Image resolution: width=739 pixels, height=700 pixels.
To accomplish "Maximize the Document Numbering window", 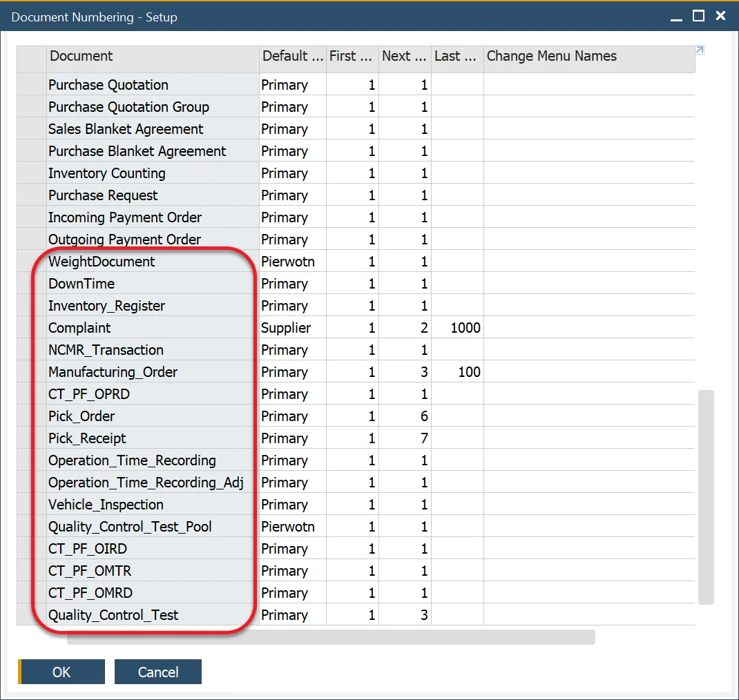I will coord(697,17).
